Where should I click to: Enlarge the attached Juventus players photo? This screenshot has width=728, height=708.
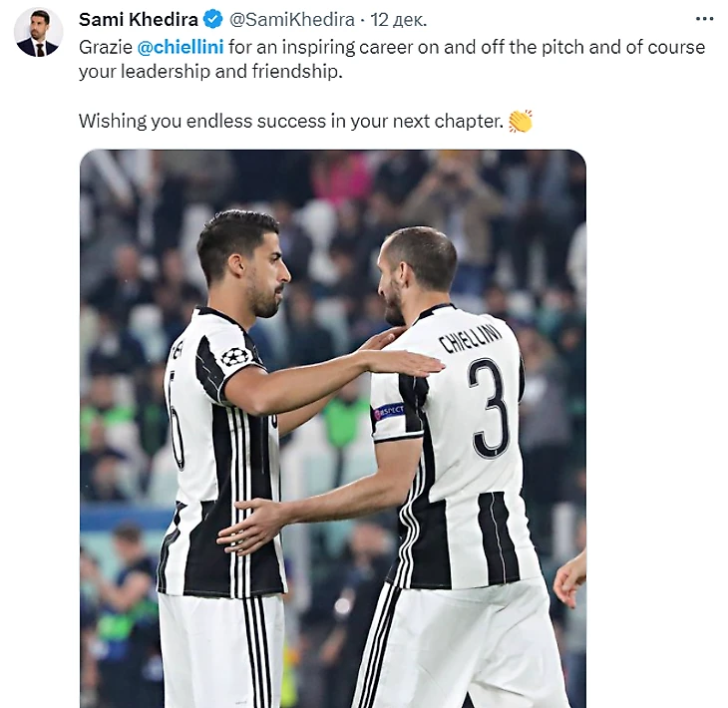(333, 429)
